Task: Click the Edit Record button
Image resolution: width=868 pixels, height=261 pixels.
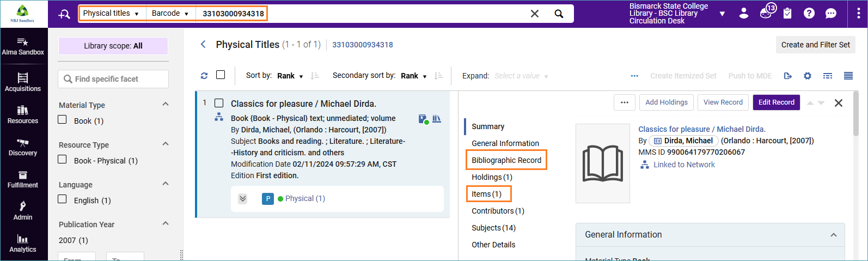Action: coord(776,102)
